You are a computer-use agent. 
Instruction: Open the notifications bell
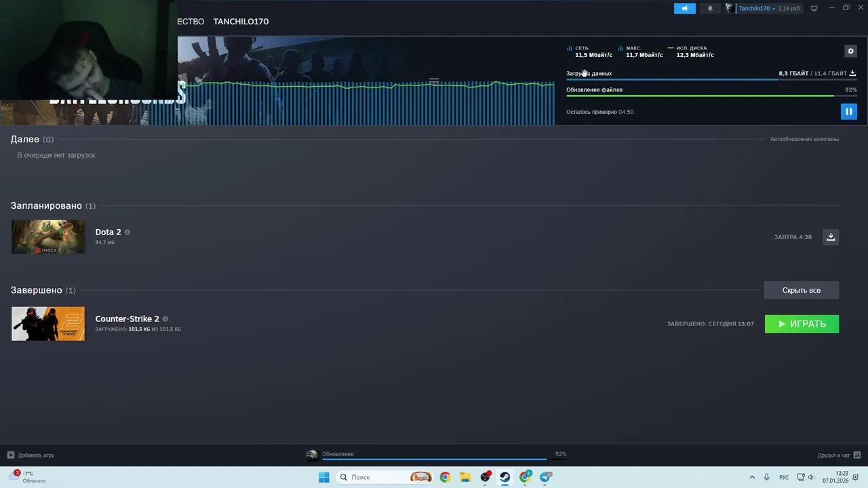tap(710, 8)
